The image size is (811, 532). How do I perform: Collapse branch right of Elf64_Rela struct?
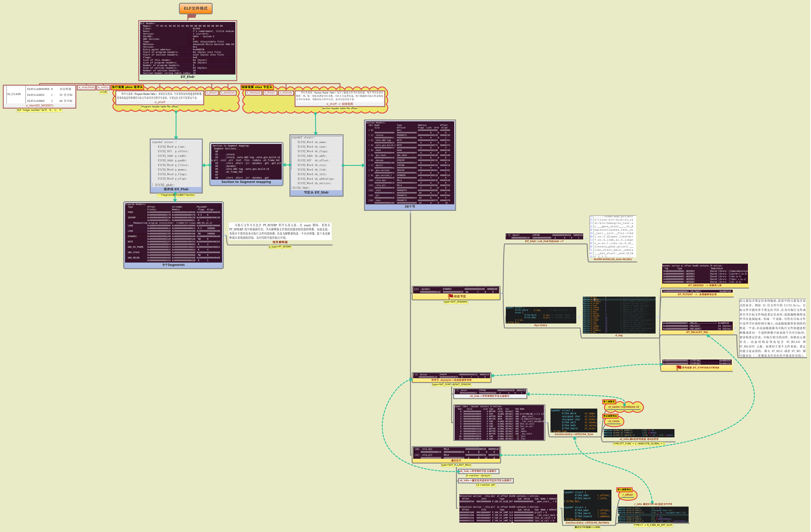point(614,507)
